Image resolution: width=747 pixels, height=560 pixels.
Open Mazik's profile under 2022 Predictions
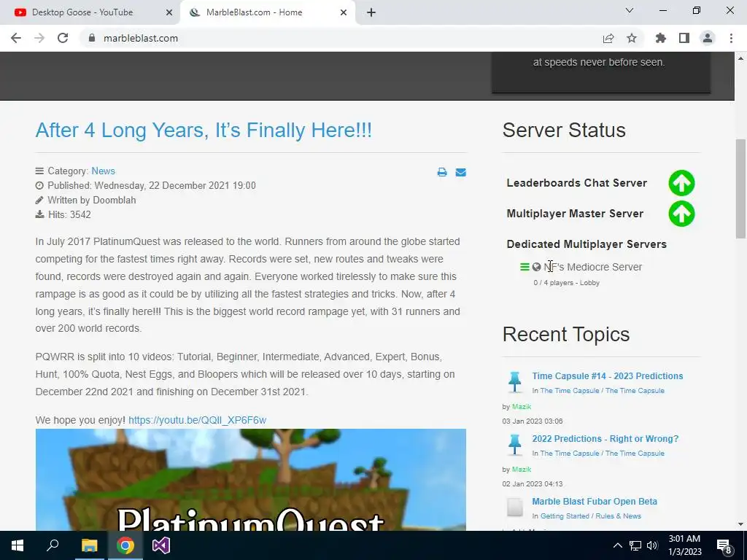[521, 470]
